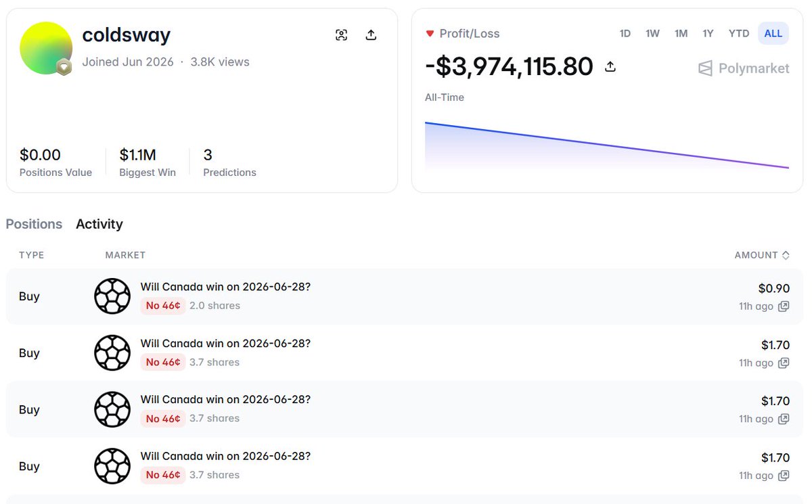Click the coldsway gradient avatar
The width and height of the screenshot is (812, 504).
pyautogui.click(x=46, y=48)
